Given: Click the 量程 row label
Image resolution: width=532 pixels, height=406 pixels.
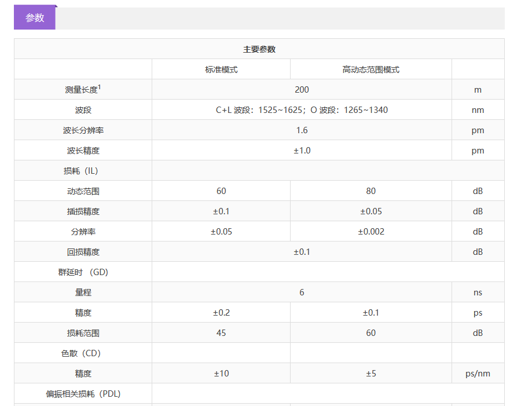Looking at the screenshot, I should coord(83,292).
